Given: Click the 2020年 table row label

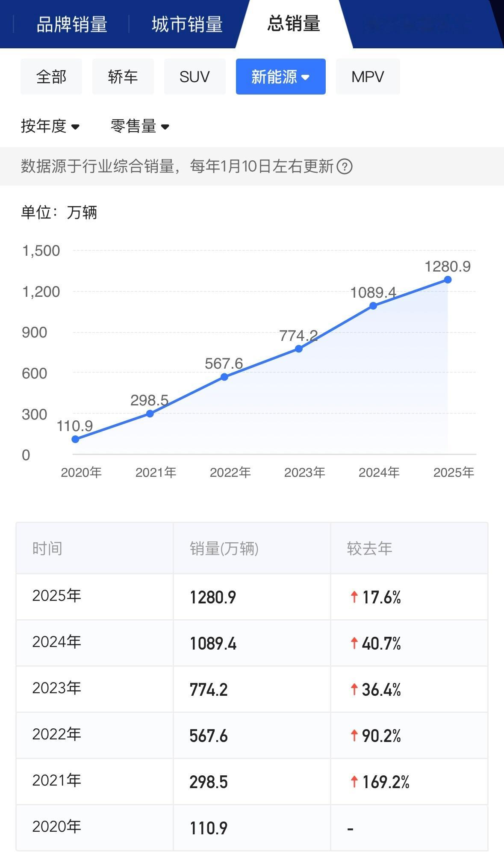Looking at the screenshot, I should (56, 827).
